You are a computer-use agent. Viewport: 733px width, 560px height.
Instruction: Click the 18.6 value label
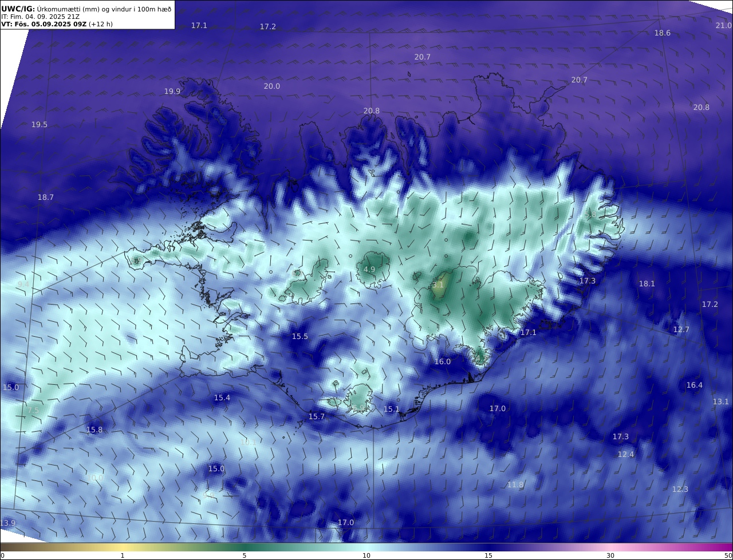(663, 33)
